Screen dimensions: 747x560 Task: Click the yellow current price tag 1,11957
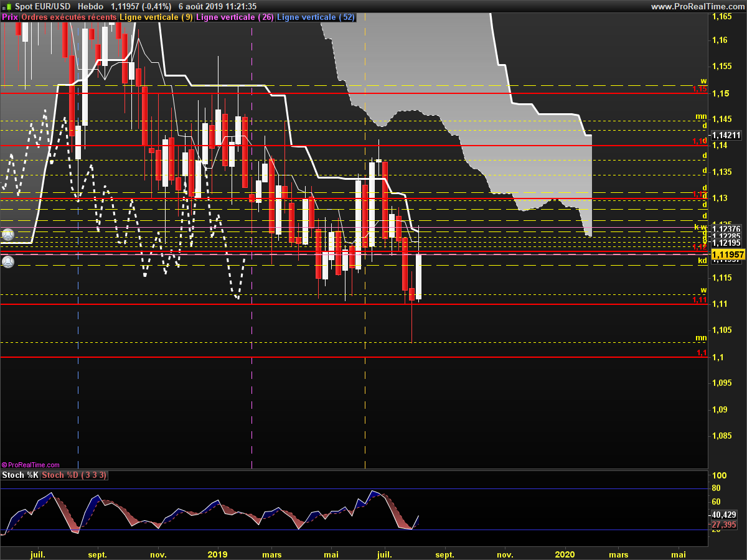tap(728, 255)
